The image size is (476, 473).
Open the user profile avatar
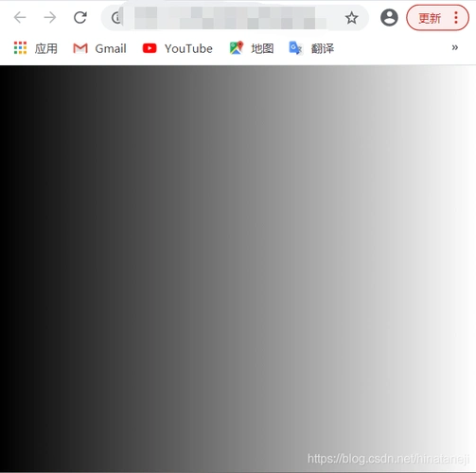(x=389, y=17)
